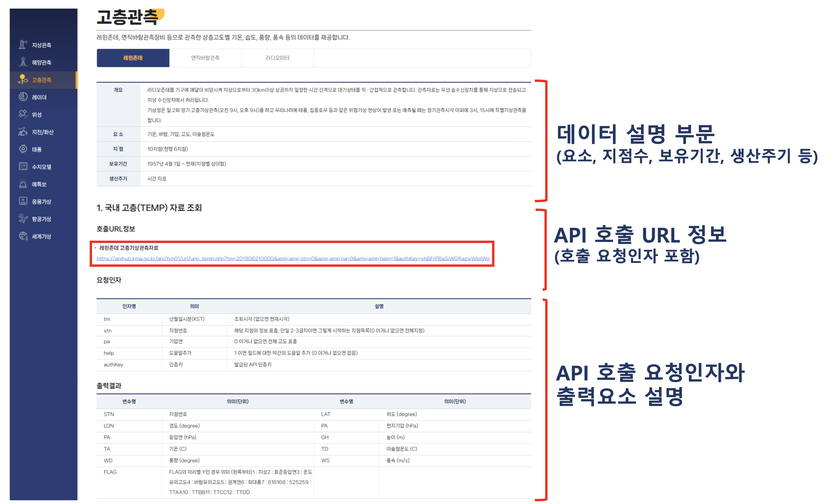Switch to the 연직바람관측 tab
Viewport: 835px width, 504px height.
tap(205, 58)
